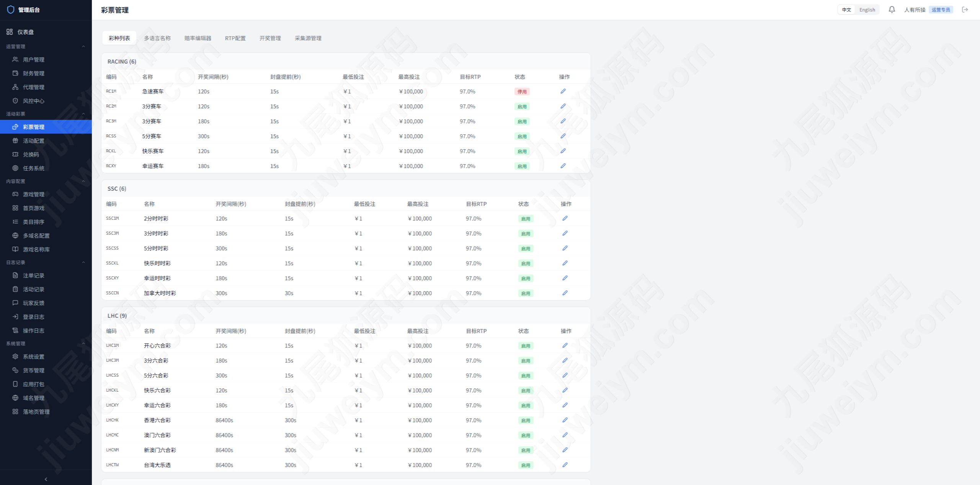Open the 赔率编辑器 tab
The image size is (980, 485).
pyautogui.click(x=198, y=38)
